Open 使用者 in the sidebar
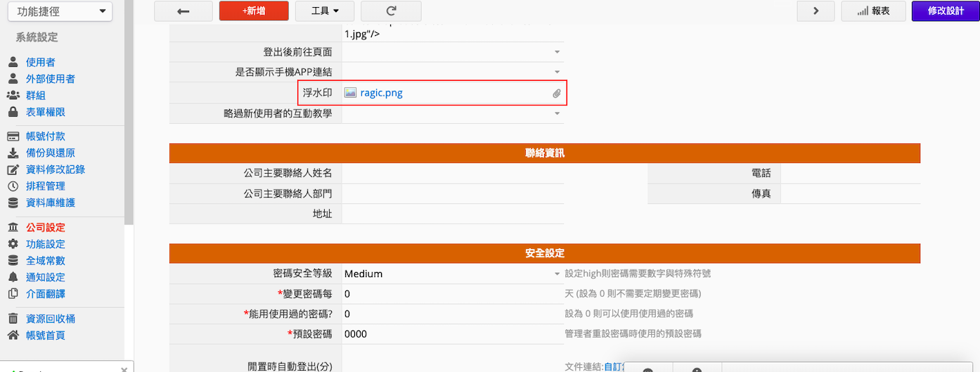This screenshot has width=980, height=372. click(x=40, y=63)
